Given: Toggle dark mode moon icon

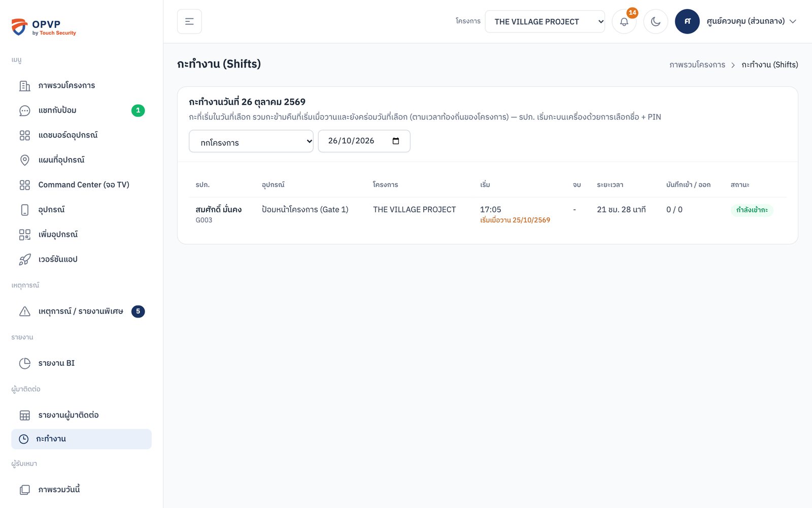Looking at the screenshot, I should tap(656, 21).
